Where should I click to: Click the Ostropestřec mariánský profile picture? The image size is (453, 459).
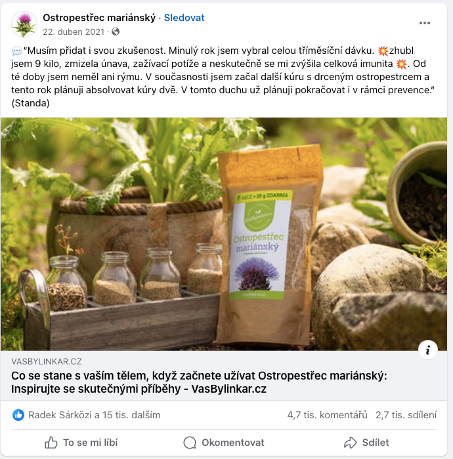coord(24,24)
